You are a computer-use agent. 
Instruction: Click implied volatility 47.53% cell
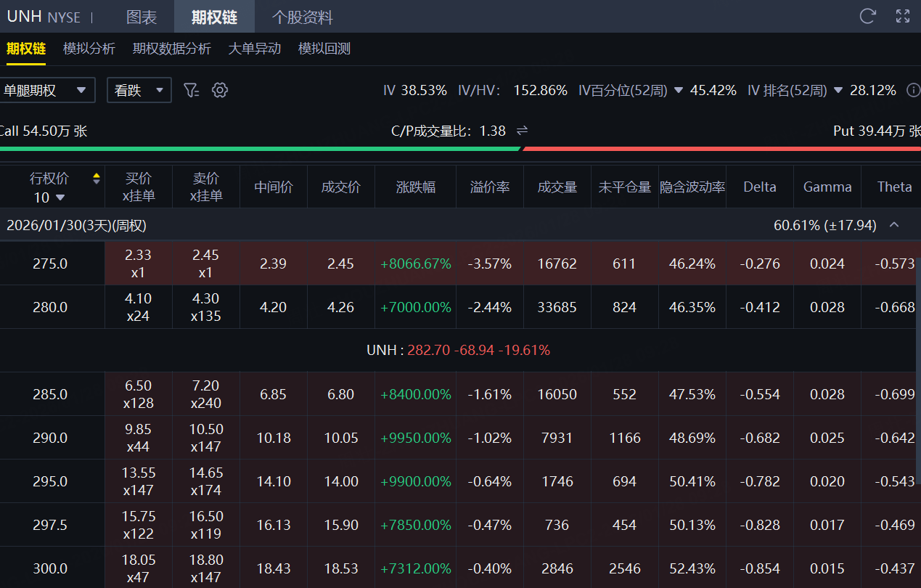pos(692,394)
